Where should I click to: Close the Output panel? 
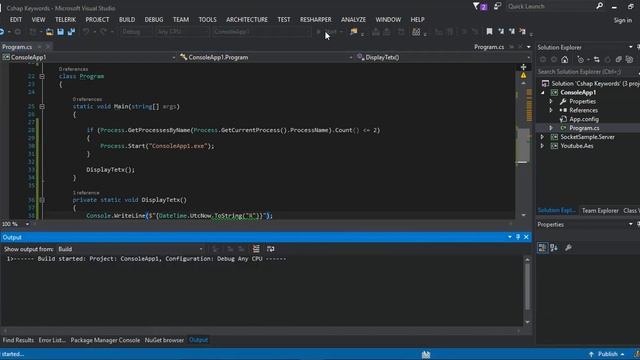pos(526,237)
